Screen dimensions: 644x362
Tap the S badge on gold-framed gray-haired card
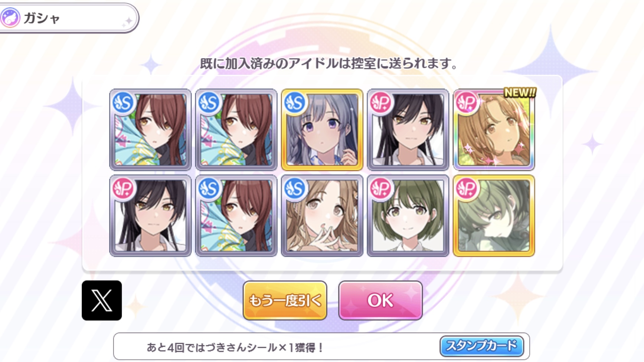(x=295, y=102)
